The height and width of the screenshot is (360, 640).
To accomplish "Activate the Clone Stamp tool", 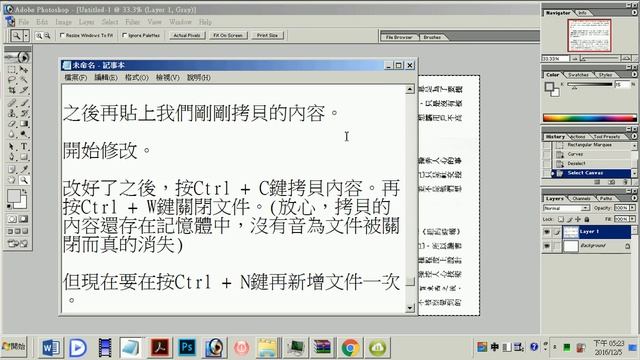I will tap(11, 113).
